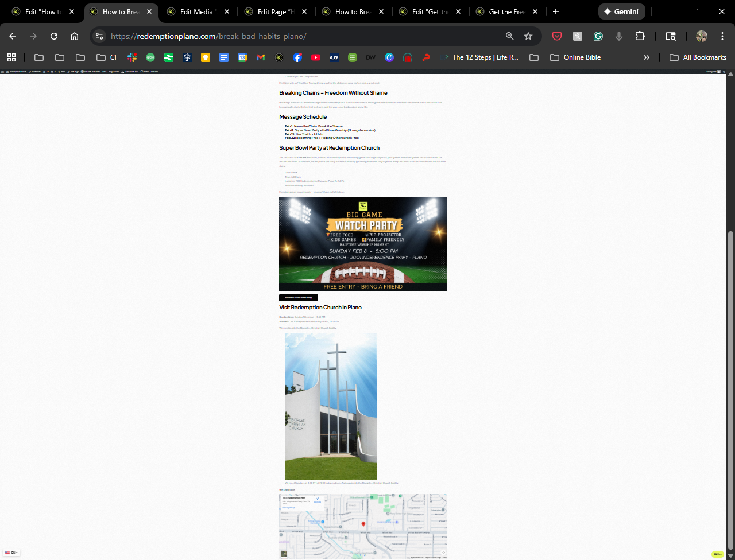Open the All Bookmarks folder
The height and width of the screenshot is (560, 735).
point(698,57)
